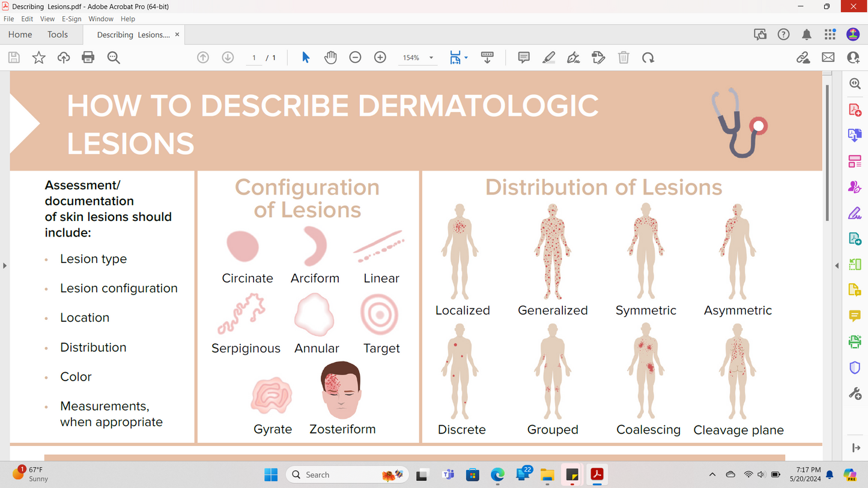Rotate the page clockwise
868x488 pixels.
point(648,58)
